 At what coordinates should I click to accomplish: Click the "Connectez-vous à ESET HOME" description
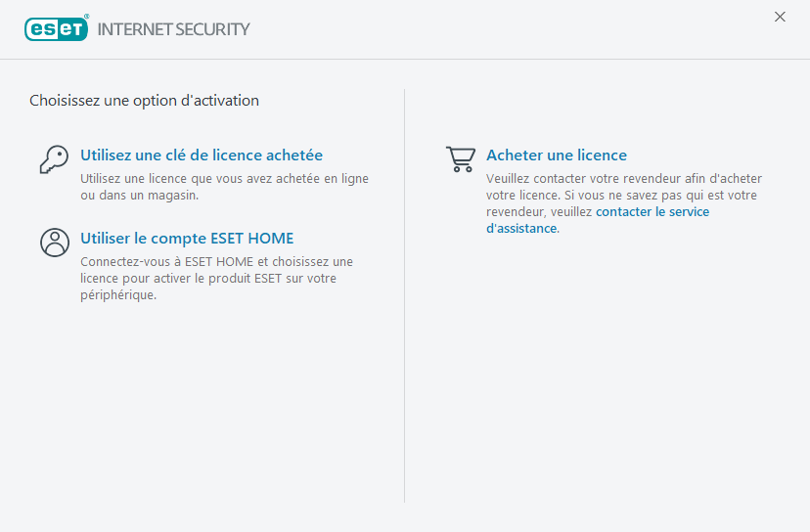pyautogui.click(x=216, y=262)
